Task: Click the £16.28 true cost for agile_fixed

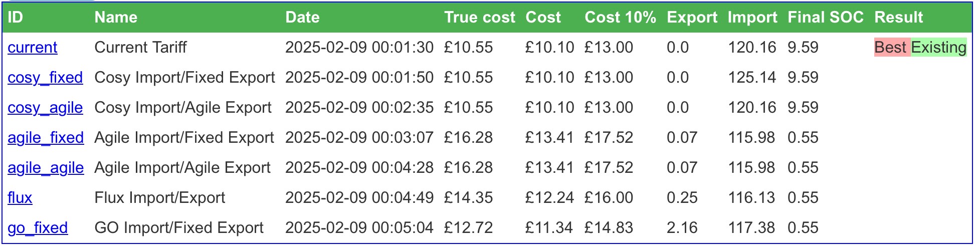Action: click(468, 138)
